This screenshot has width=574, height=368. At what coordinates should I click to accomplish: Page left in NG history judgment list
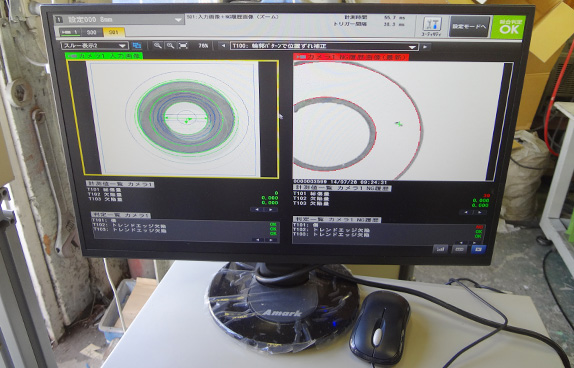(461, 242)
